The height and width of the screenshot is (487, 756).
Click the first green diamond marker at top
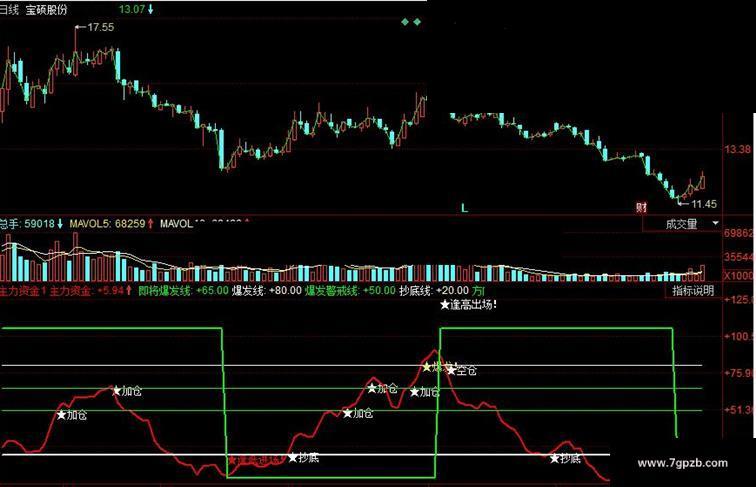tap(405, 22)
